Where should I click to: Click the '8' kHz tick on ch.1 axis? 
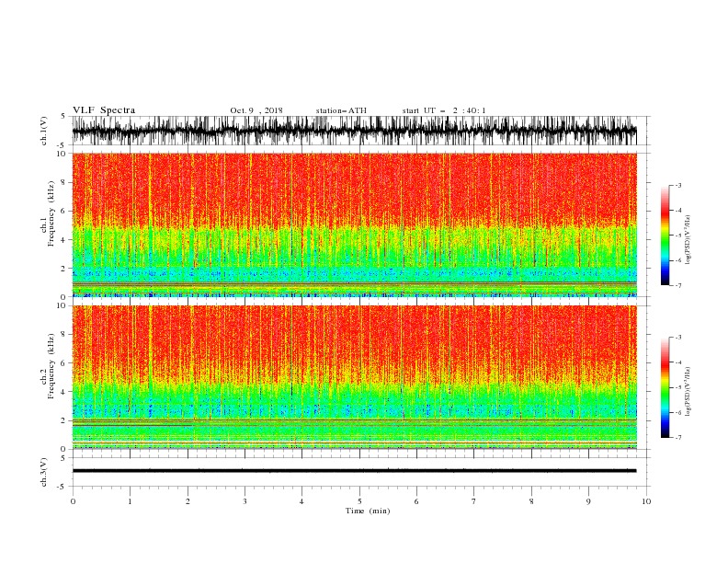pyautogui.click(x=64, y=182)
